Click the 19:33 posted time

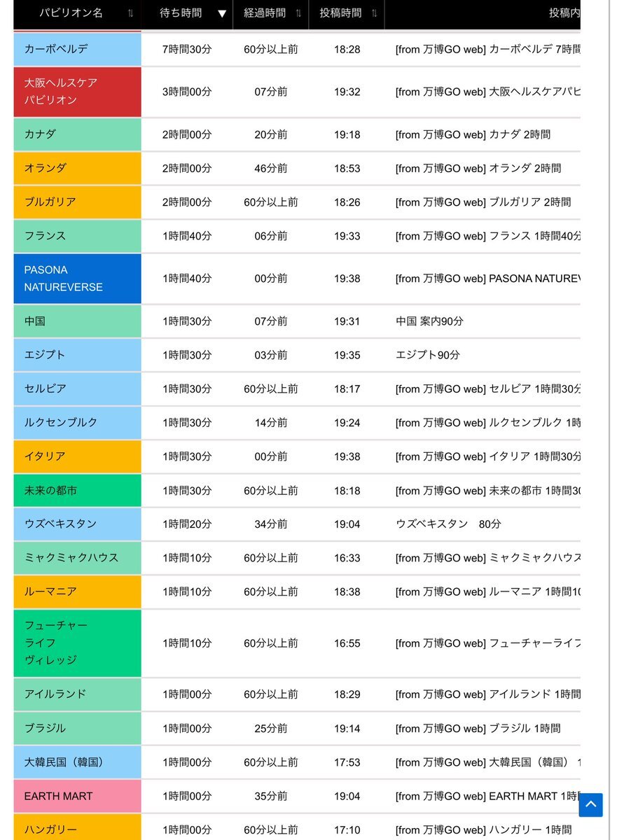[x=347, y=236]
